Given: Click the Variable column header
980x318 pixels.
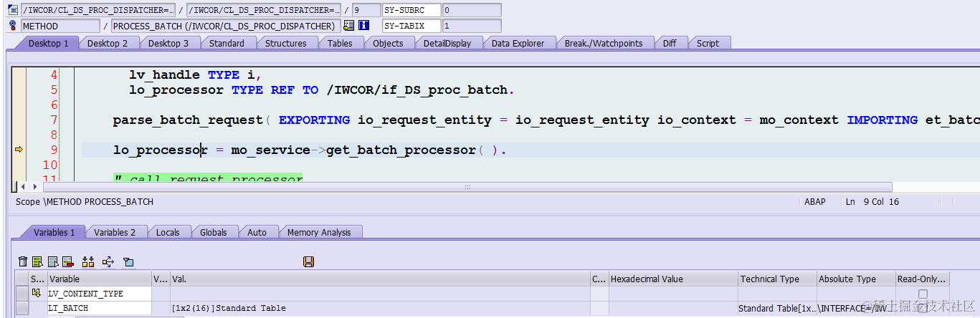Looking at the screenshot, I should pos(99,279).
